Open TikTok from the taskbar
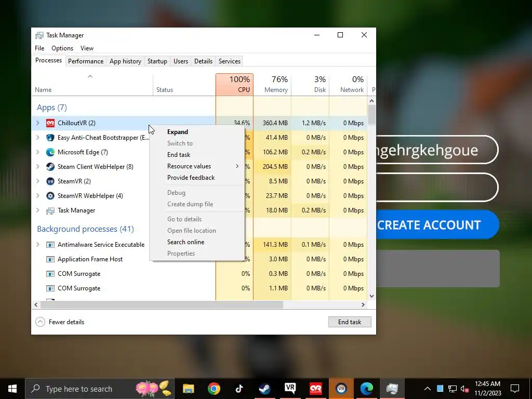 click(239, 389)
